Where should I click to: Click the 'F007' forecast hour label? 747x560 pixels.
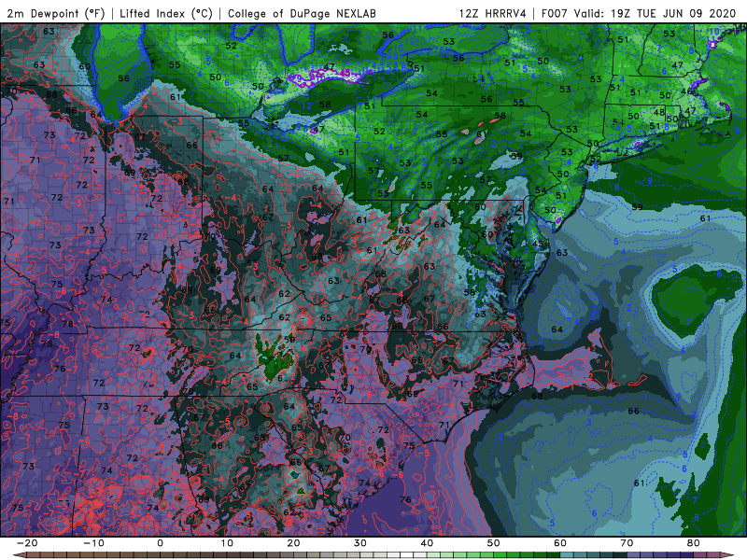pos(555,14)
